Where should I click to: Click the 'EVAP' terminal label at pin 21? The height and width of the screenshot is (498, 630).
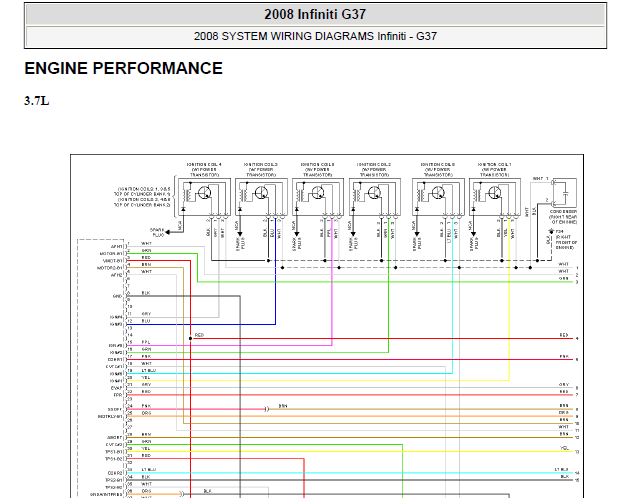(116, 388)
